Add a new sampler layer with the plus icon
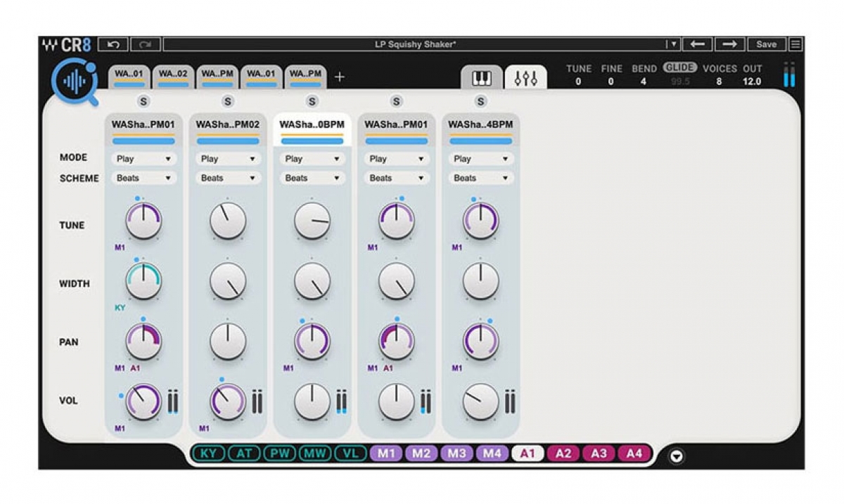This screenshot has width=844, height=504. [x=339, y=77]
